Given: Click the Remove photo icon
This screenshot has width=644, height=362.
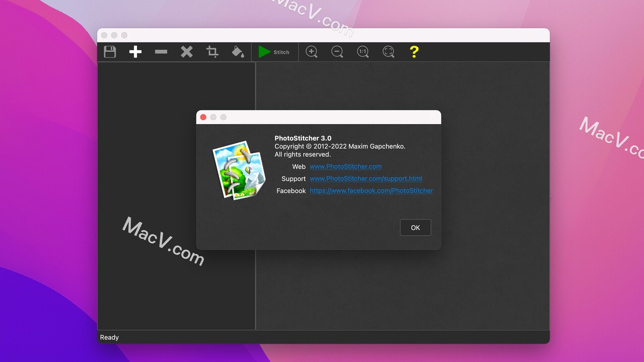Looking at the screenshot, I should point(161,52).
